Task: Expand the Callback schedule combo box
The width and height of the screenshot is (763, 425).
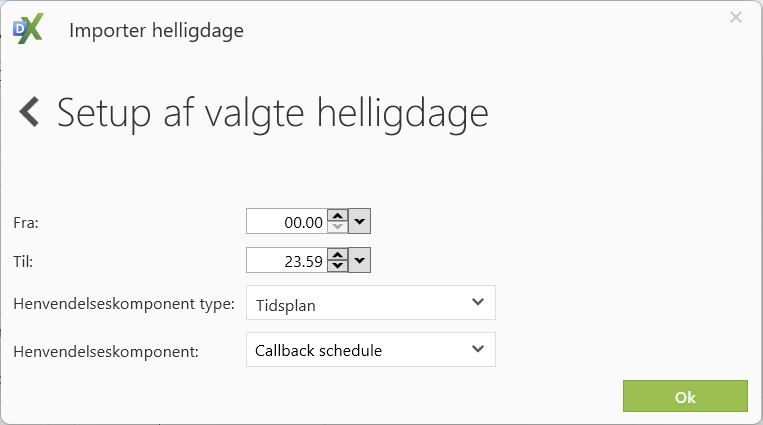Action: pos(370,350)
